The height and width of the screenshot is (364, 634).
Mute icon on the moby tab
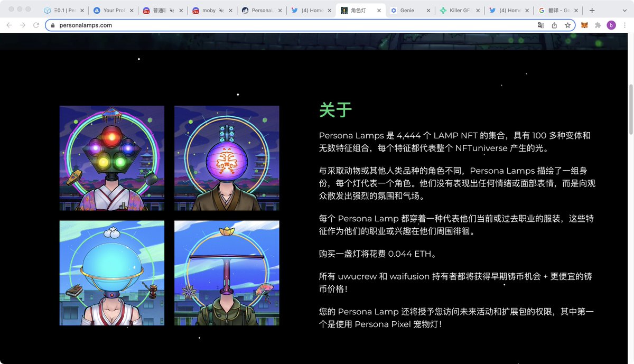pos(221,11)
